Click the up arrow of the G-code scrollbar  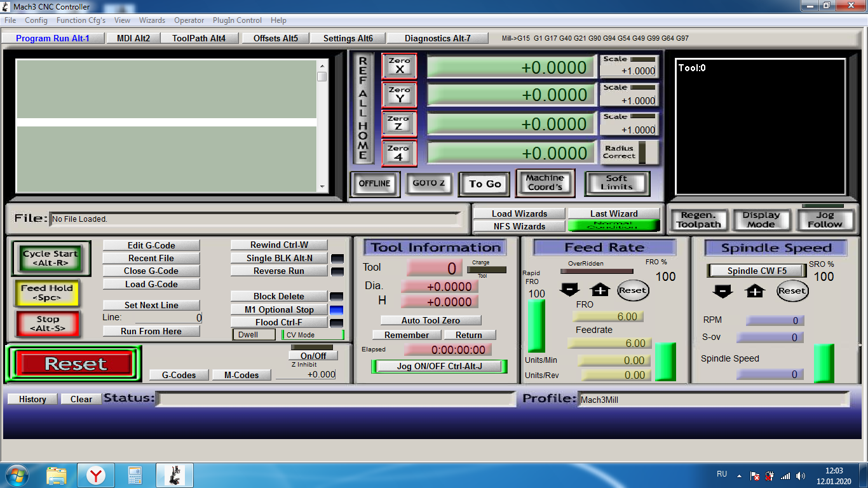pyautogui.click(x=322, y=66)
